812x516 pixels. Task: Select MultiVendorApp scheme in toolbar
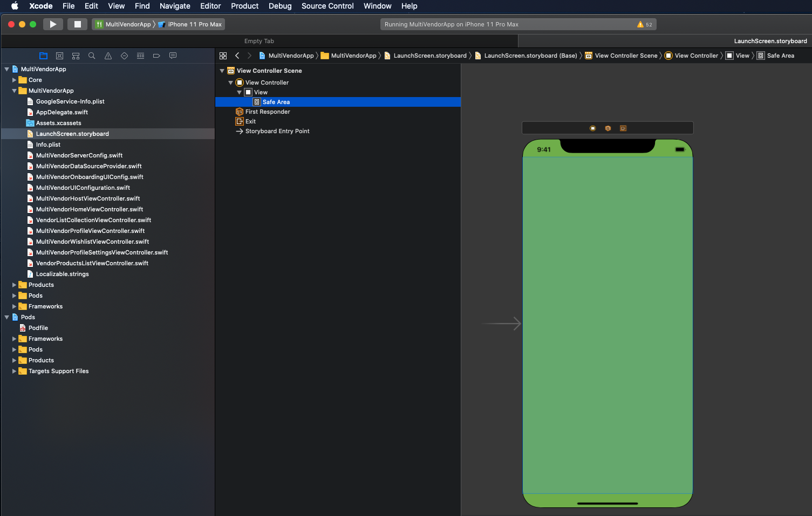[x=124, y=24]
